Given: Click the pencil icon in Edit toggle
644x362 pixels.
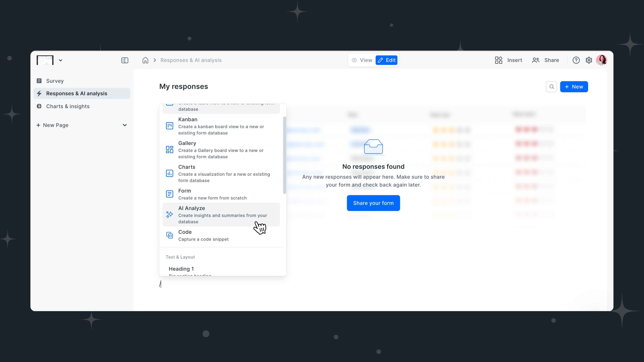Looking at the screenshot, I should tap(380, 60).
